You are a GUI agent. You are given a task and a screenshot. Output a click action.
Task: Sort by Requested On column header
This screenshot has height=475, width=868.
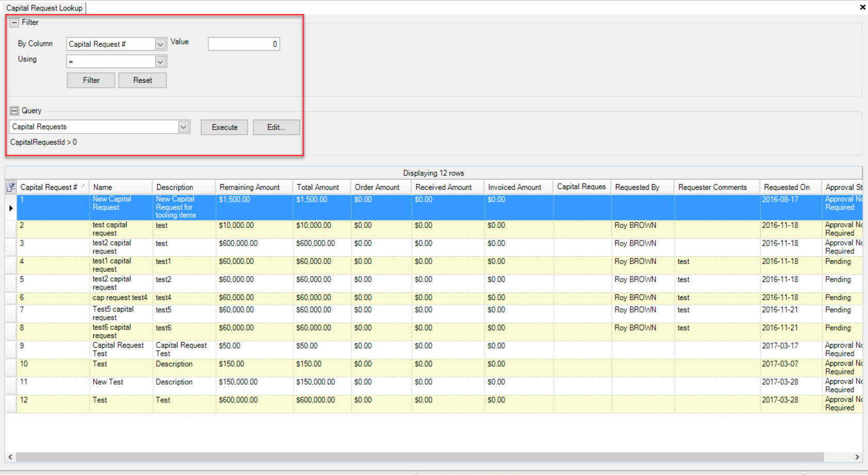791,187
